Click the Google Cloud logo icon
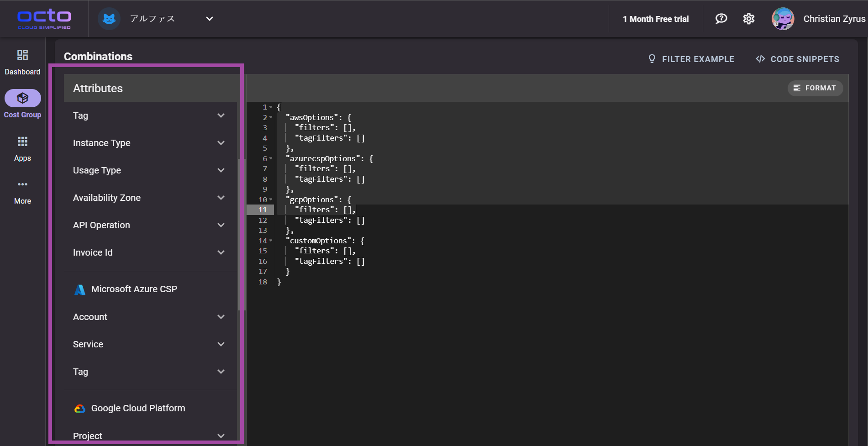 tap(80, 409)
